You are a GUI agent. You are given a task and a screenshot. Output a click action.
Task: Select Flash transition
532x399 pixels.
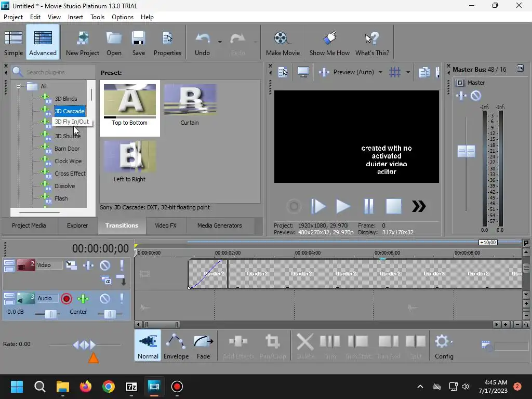pos(61,198)
